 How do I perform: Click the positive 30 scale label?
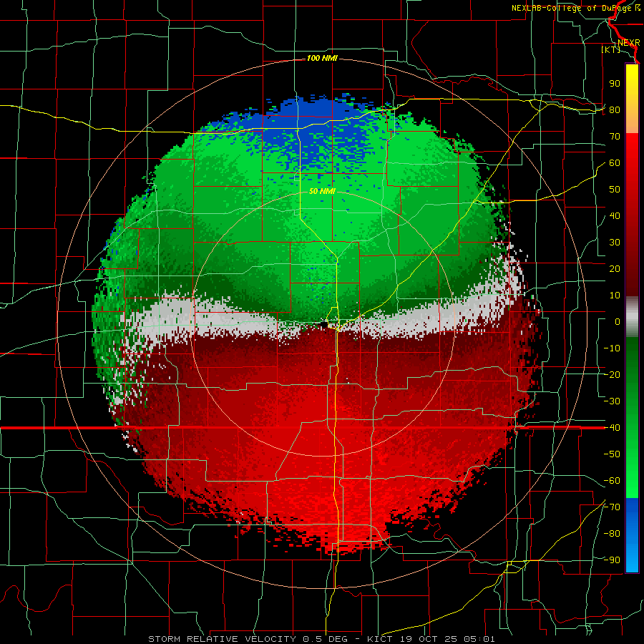tap(615, 243)
